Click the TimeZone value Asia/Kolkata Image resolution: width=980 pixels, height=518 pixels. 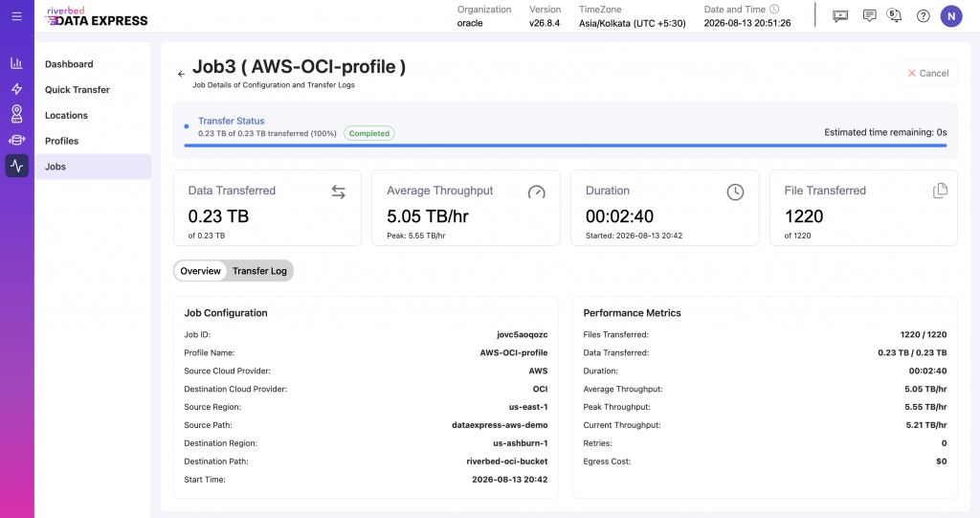coord(632,23)
